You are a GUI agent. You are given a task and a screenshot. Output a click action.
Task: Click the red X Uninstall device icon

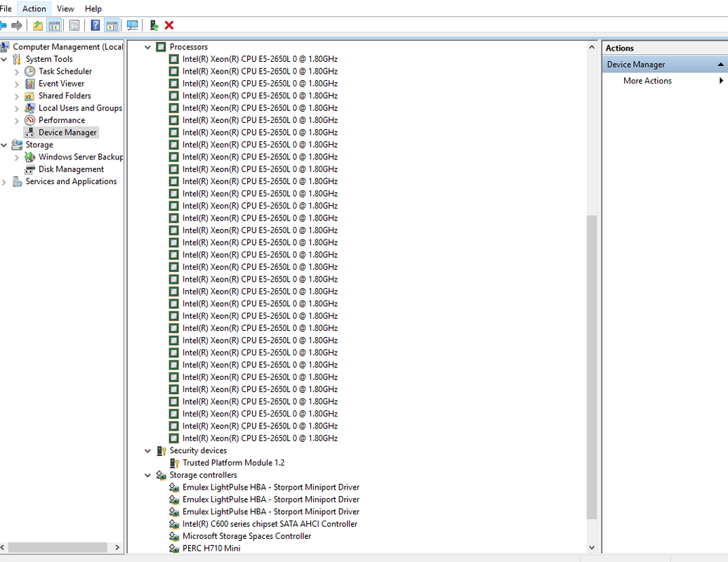tap(169, 25)
